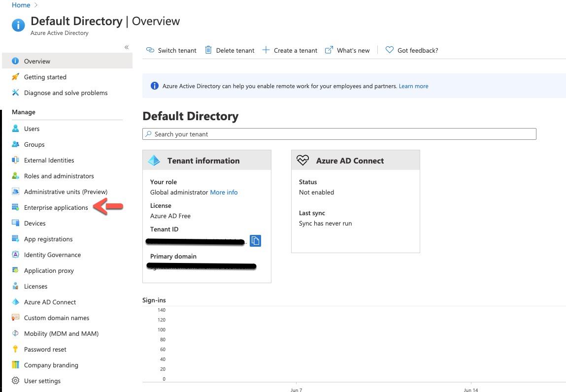Click the Devices icon in sidebar
Viewport: 566px width, 392px height.
[x=16, y=223]
